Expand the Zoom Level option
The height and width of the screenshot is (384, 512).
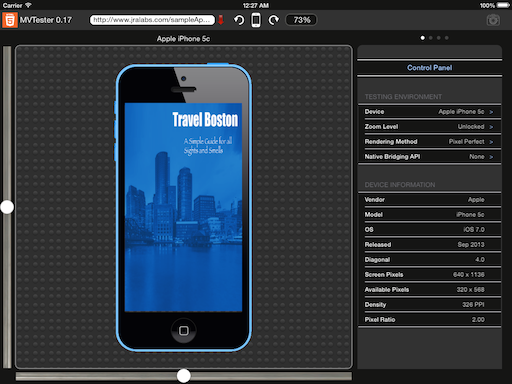pyautogui.click(x=430, y=127)
